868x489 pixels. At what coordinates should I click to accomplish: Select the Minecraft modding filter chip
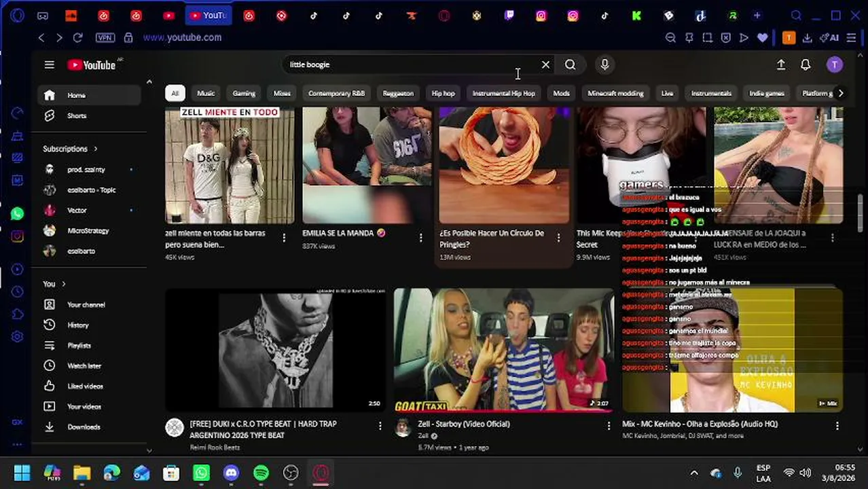coord(615,93)
